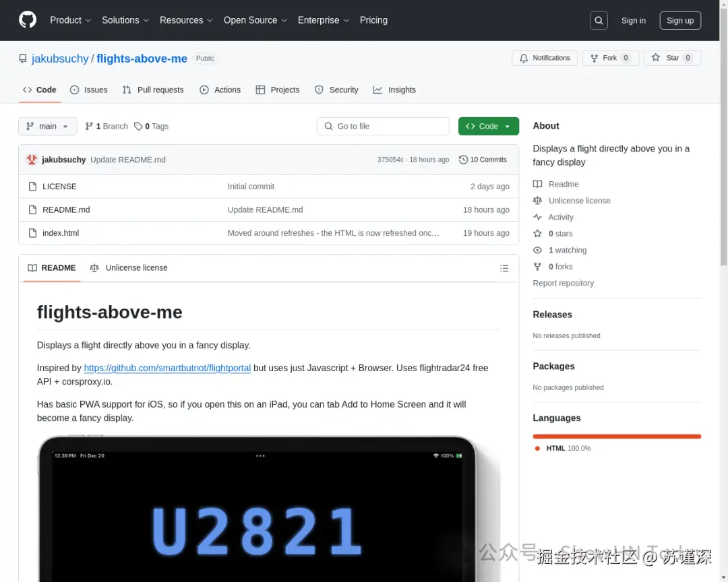The image size is (728, 582).
Task: Click the orange HTML language bar
Action: 617,437
